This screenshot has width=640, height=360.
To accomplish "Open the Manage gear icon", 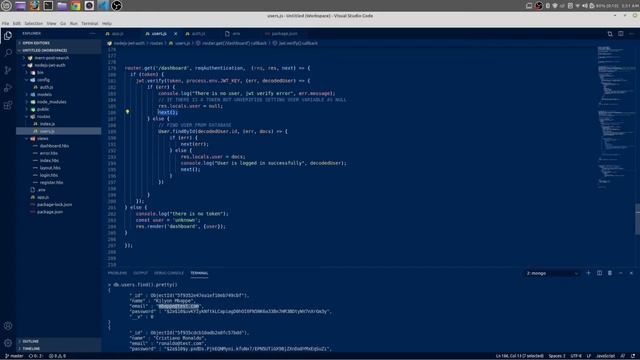I will click(x=8, y=343).
